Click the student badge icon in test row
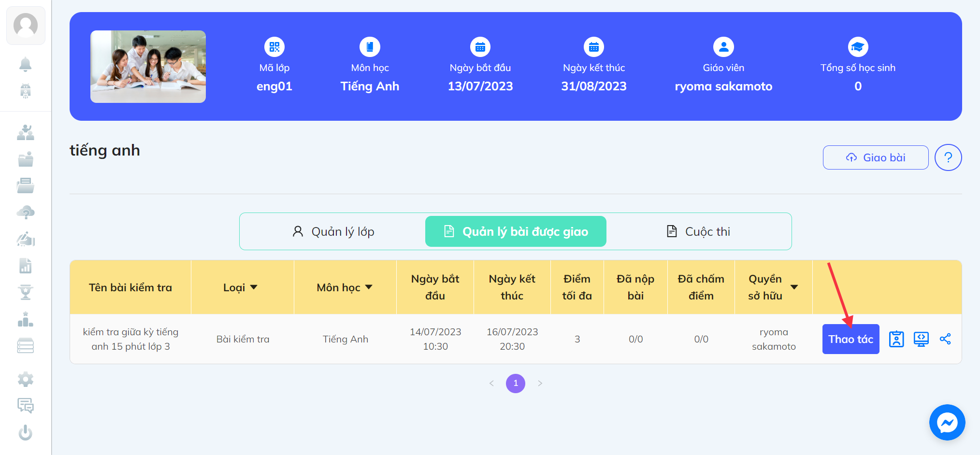 coord(896,339)
